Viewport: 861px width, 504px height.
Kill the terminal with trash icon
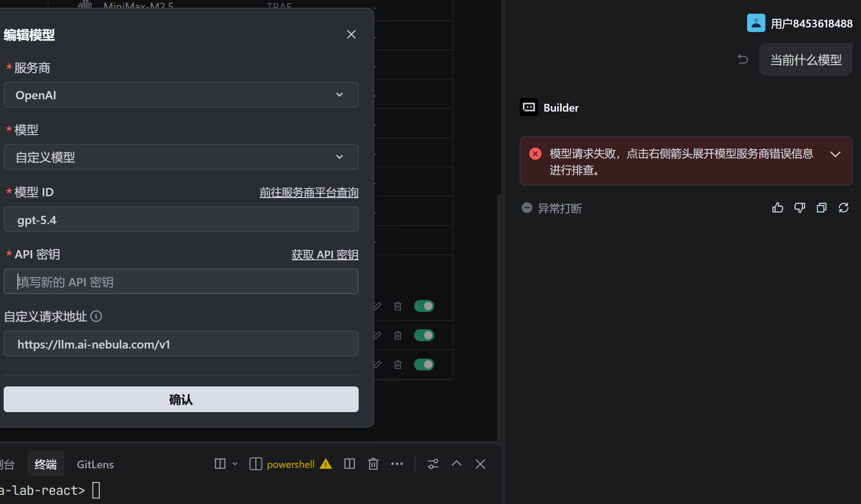(x=373, y=464)
